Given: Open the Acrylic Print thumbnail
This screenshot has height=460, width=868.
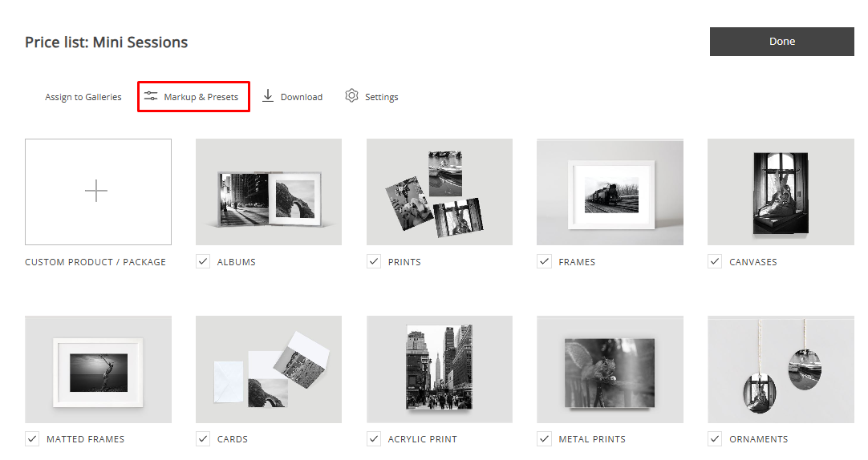Looking at the screenshot, I should (439, 369).
